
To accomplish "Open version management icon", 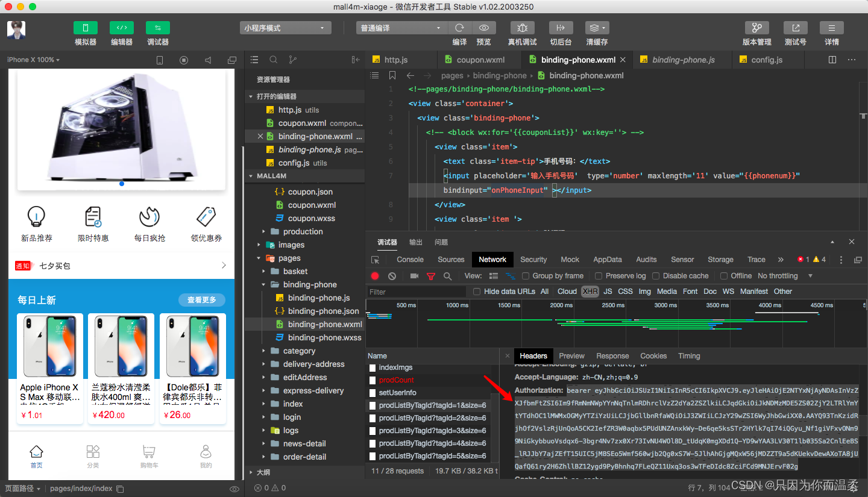I will pos(756,28).
